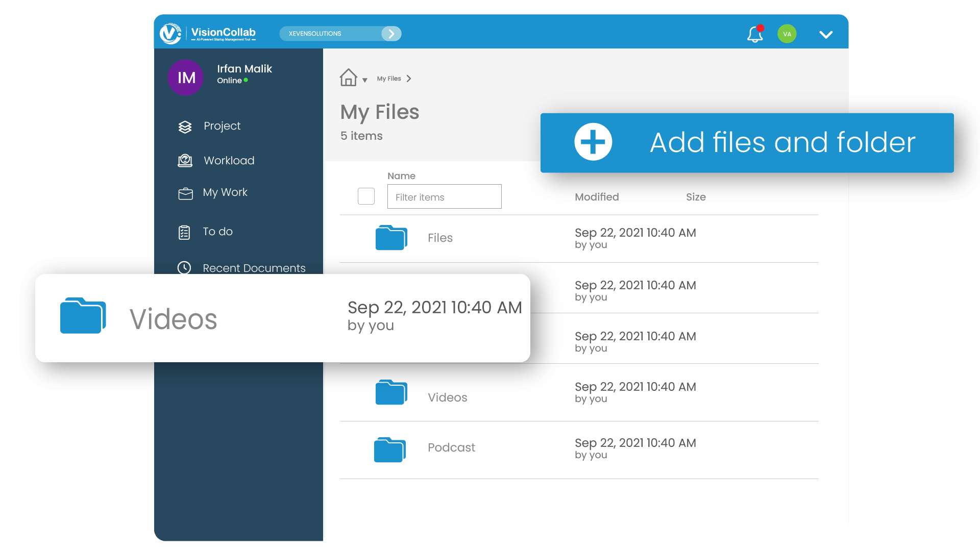Viewport: 980px width, 551px height.
Task: Click the Recent Documents clock icon
Action: pos(184,268)
